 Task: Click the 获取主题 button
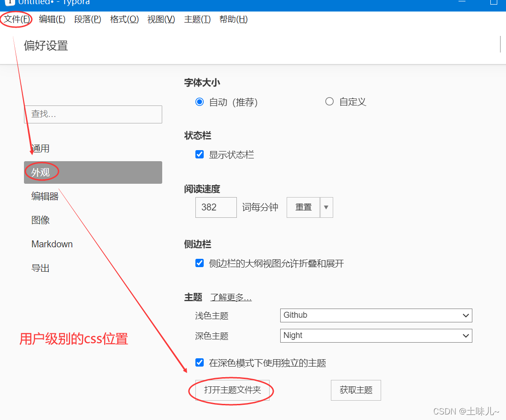[356, 391]
